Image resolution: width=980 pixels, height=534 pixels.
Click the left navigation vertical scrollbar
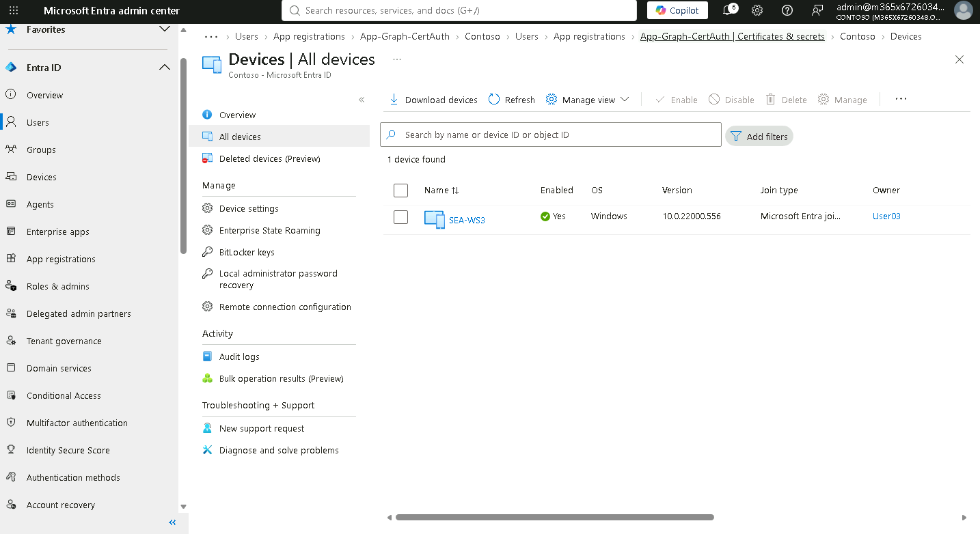[x=183, y=156]
